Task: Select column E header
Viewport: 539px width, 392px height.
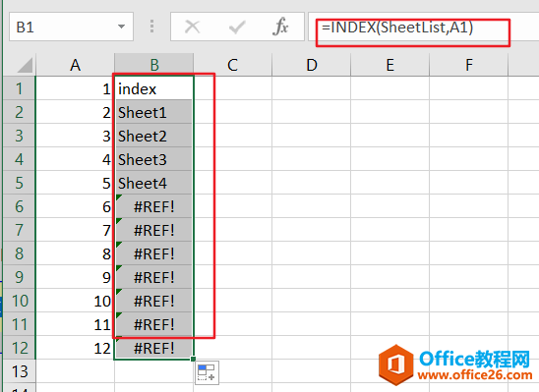Action: 390,65
